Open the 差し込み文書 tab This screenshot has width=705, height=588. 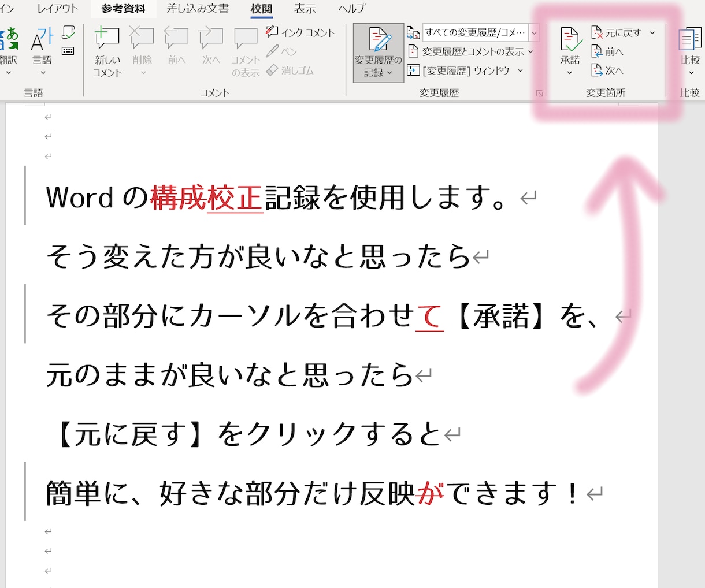point(198,9)
